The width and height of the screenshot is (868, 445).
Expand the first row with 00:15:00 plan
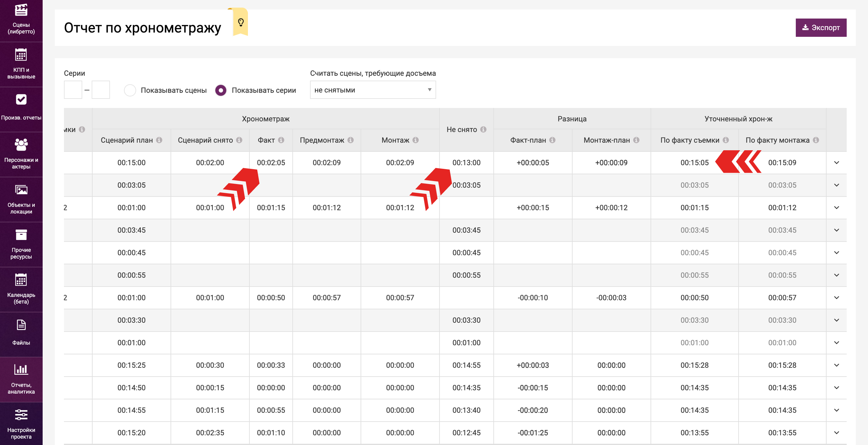(x=836, y=163)
